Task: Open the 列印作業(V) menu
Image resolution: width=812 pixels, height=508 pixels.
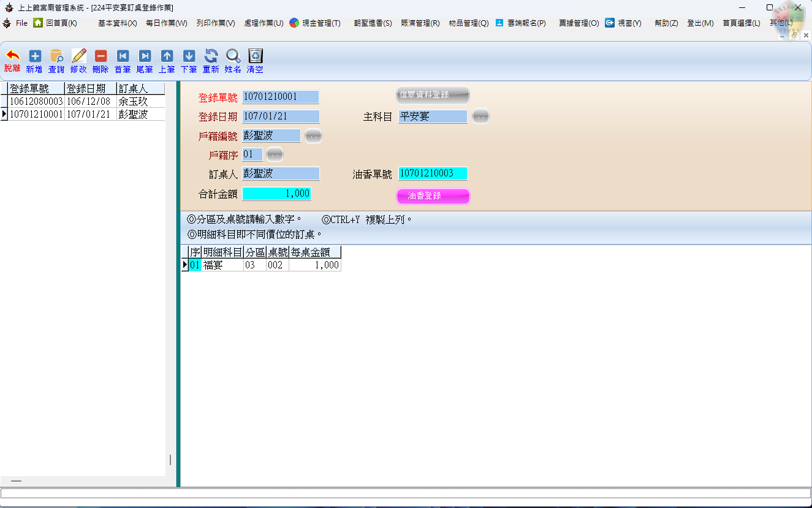Action: tap(215, 23)
